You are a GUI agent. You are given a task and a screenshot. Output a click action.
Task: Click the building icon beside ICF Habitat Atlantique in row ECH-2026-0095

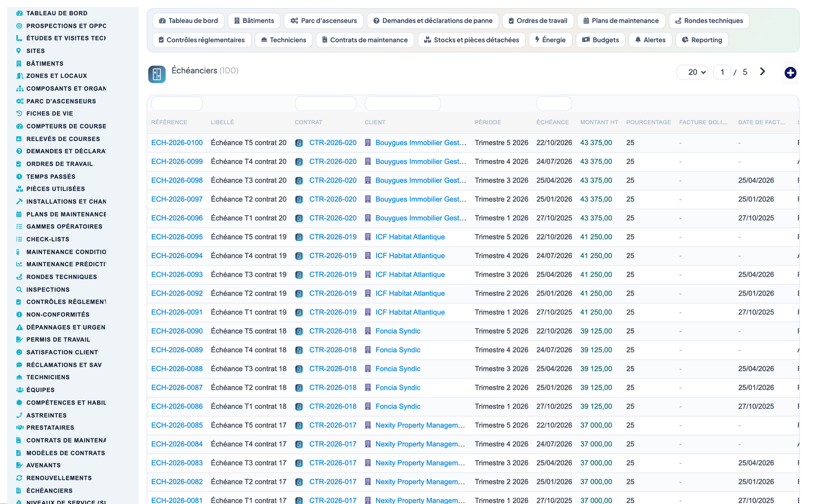point(368,237)
